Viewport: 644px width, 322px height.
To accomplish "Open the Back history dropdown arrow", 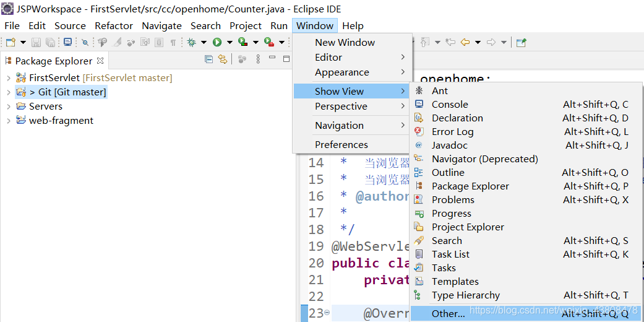I will 478,42.
